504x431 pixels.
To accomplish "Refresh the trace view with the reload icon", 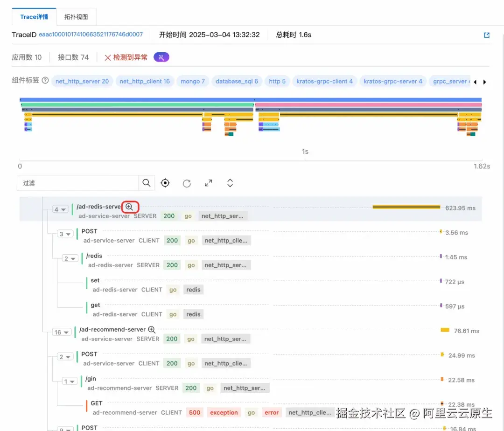I will [x=187, y=183].
